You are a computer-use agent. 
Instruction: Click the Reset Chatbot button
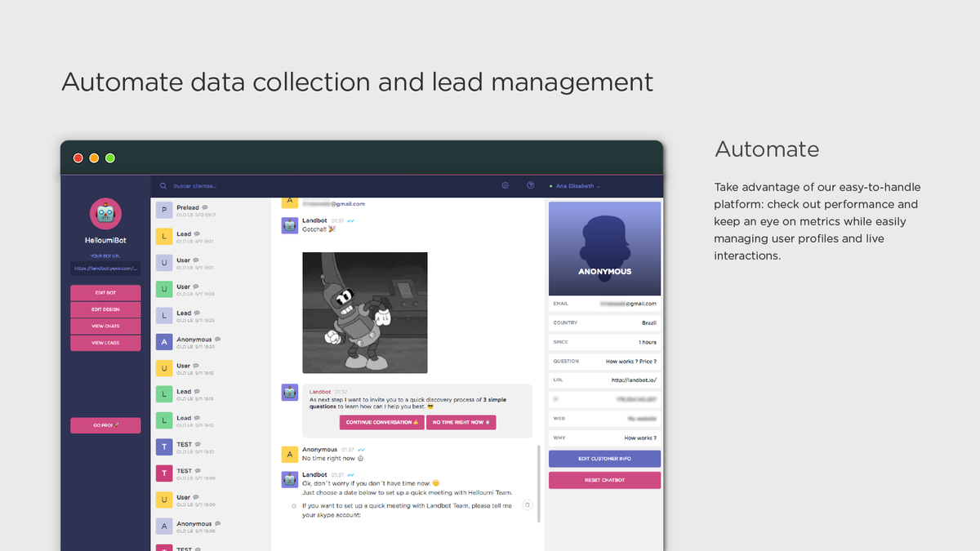[605, 480]
